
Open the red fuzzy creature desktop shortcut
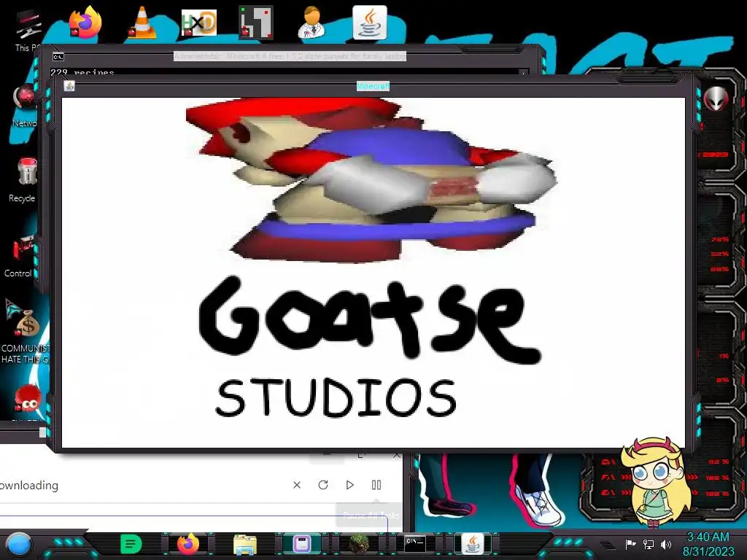pyautogui.click(x=27, y=399)
